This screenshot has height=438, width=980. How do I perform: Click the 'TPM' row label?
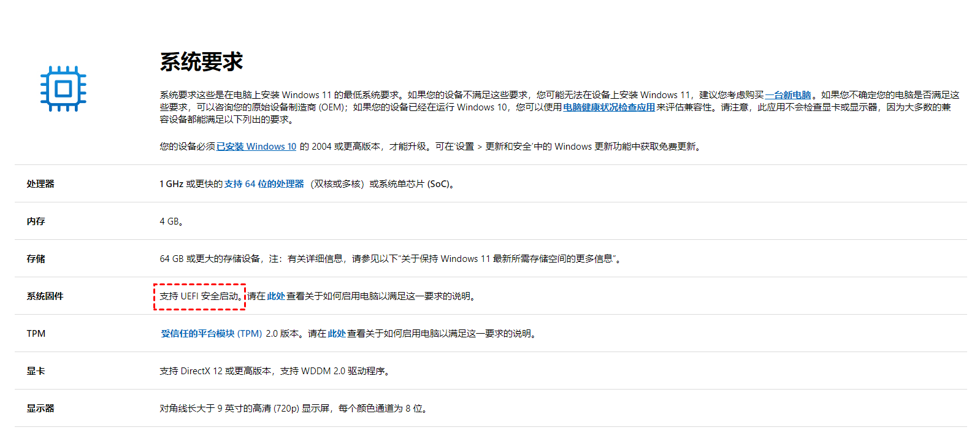pos(36,334)
